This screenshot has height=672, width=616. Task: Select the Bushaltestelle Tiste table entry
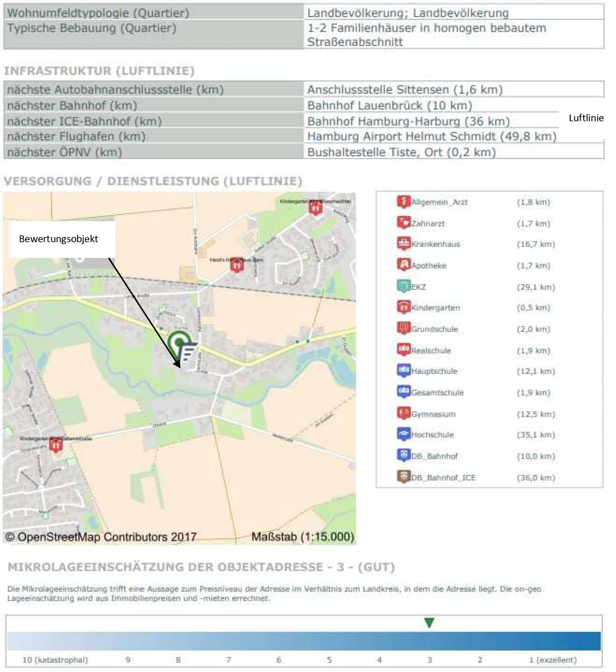click(400, 152)
